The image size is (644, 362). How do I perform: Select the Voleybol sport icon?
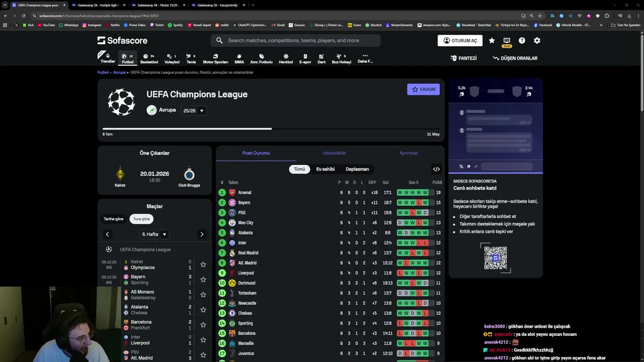point(172,59)
